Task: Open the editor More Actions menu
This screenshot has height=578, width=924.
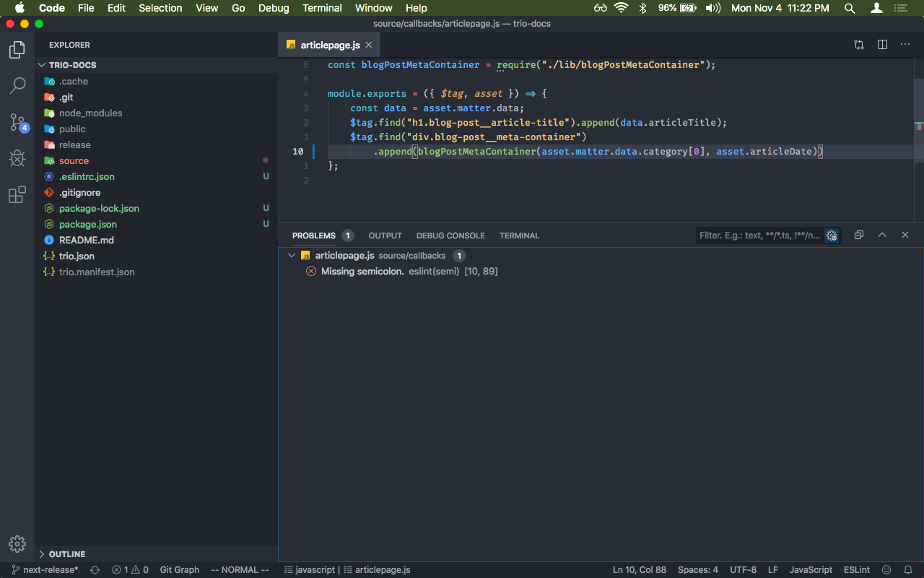Action: tap(905, 45)
